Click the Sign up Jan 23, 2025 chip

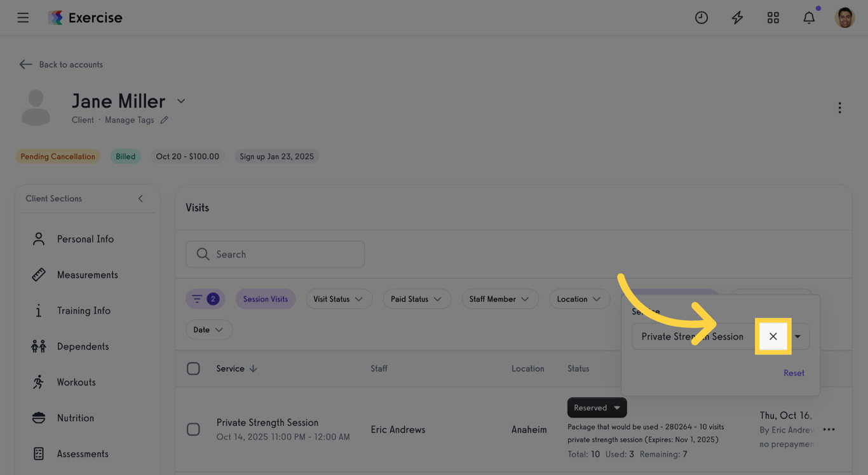tap(276, 156)
